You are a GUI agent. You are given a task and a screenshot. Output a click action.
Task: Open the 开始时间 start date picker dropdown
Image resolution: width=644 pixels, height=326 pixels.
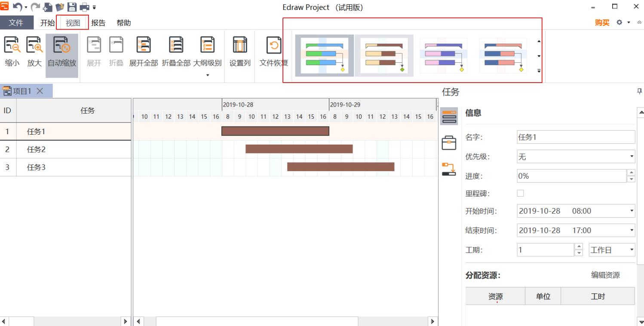point(631,211)
